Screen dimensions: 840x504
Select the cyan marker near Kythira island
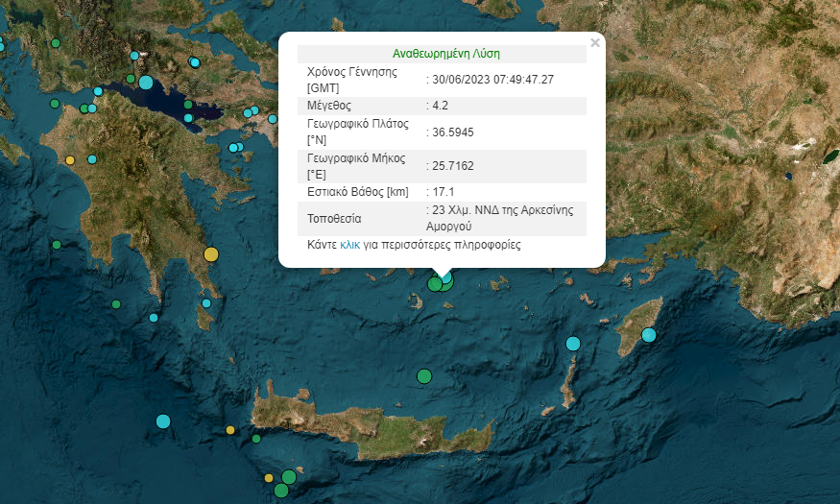[x=206, y=303]
